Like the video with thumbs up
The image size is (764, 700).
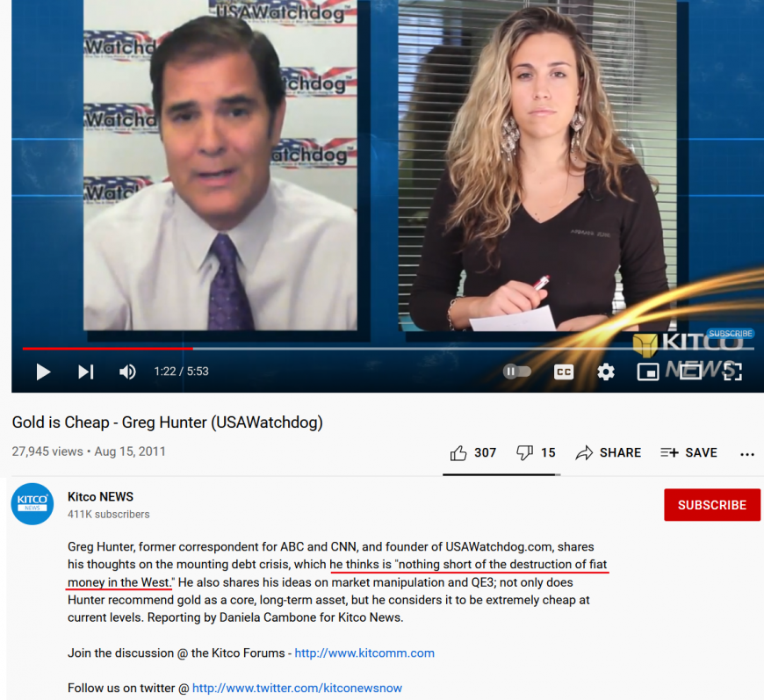[458, 453]
